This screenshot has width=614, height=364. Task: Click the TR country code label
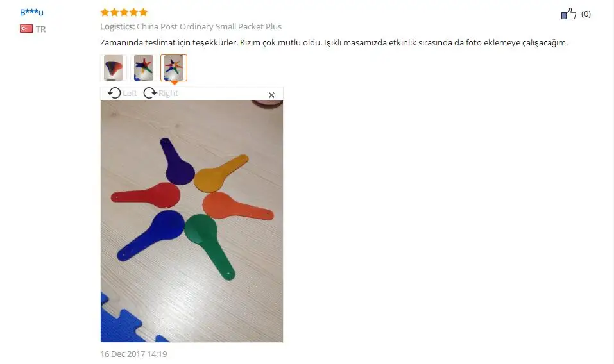pos(40,29)
